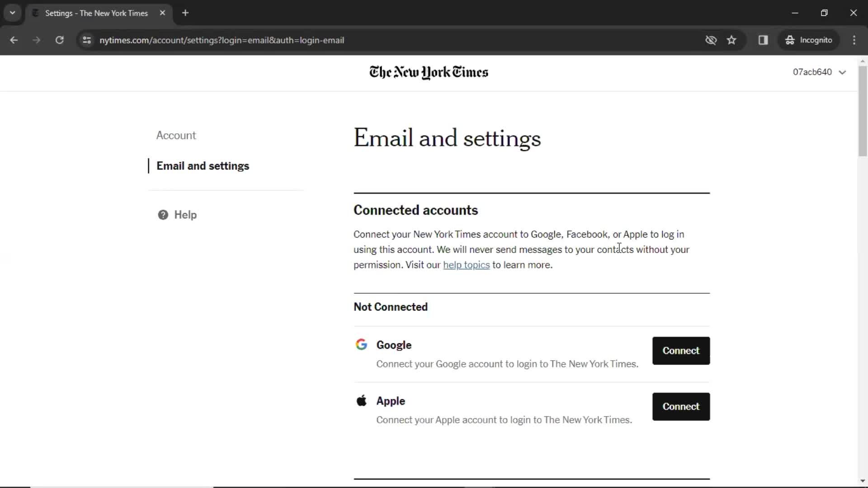Expand the browser Extensions menu
This screenshot has height=488, width=868.
click(763, 40)
